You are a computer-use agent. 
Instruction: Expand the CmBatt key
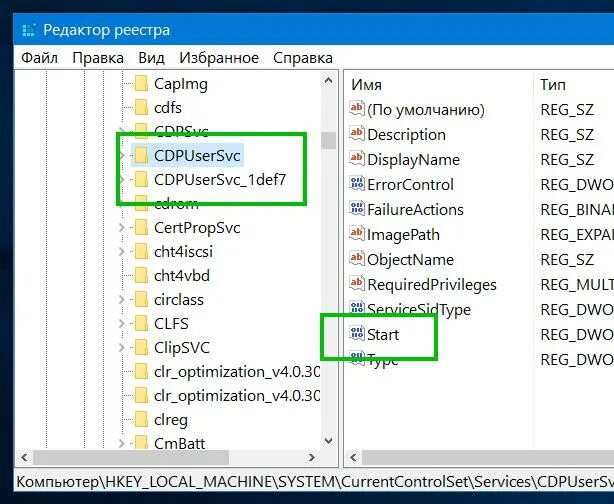point(121,443)
